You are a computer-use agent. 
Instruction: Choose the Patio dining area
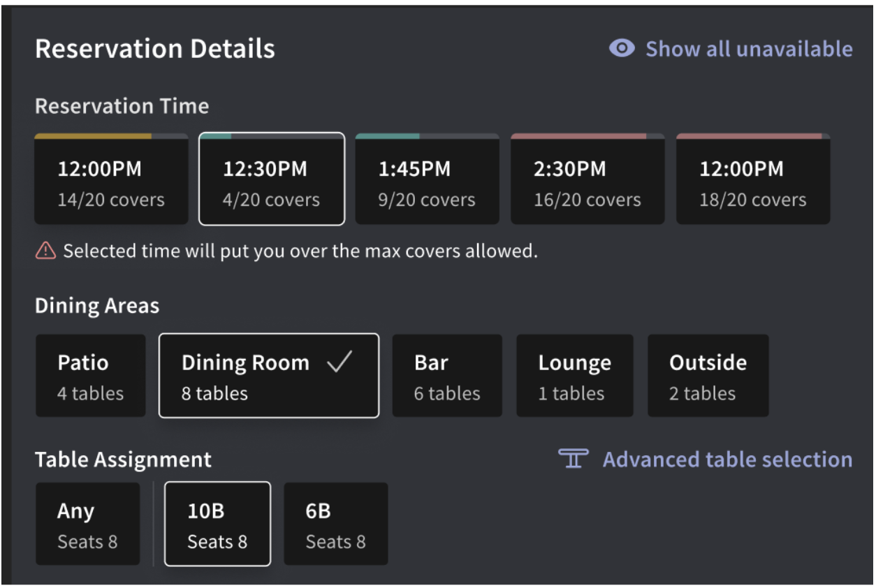click(x=91, y=376)
